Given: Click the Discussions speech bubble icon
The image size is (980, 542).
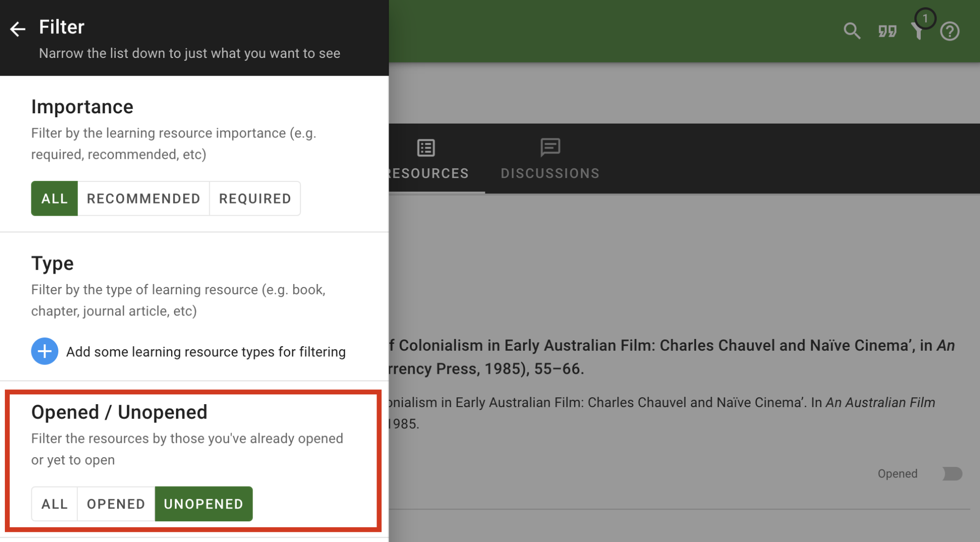Looking at the screenshot, I should click(x=550, y=147).
